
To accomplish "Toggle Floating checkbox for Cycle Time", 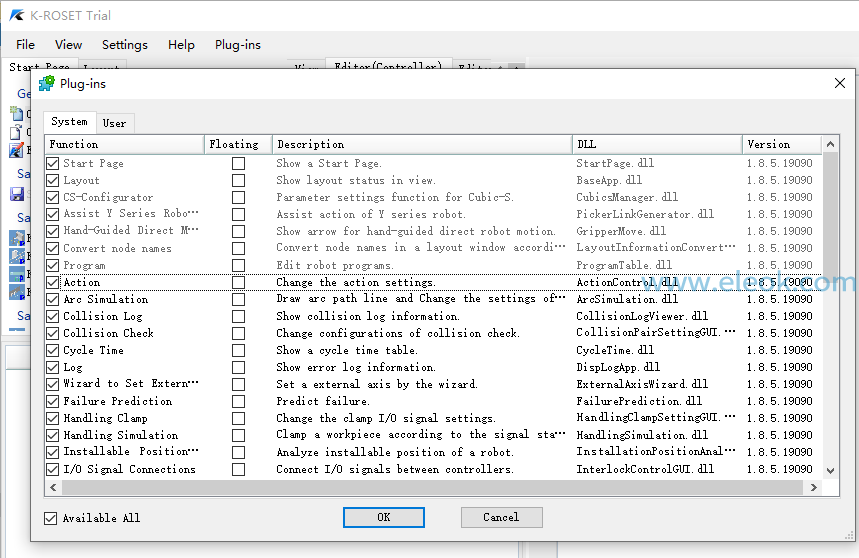I will [x=238, y=350].
